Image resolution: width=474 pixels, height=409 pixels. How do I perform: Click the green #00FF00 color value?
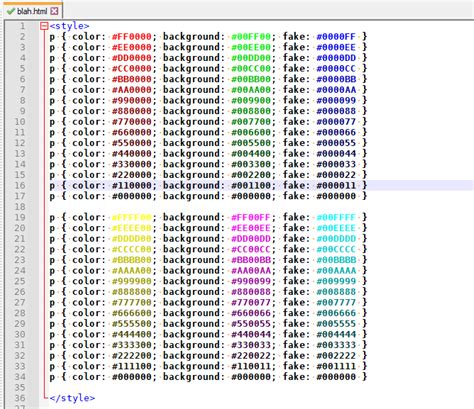tap(251, 37)
